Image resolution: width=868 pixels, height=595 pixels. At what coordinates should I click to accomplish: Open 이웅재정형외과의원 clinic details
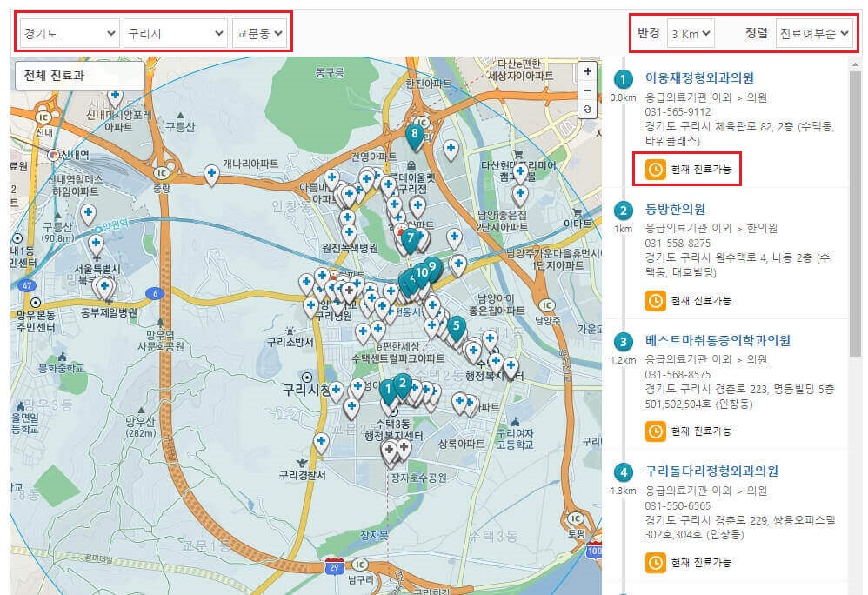coord(699,78)
